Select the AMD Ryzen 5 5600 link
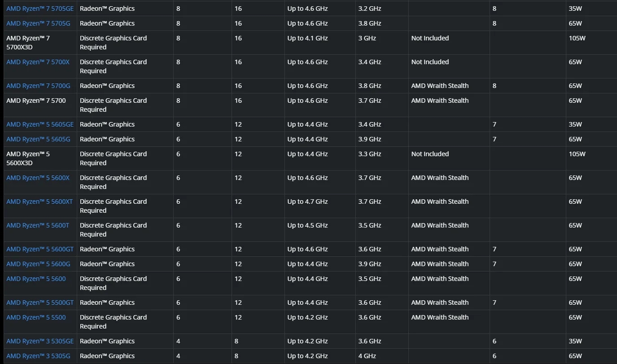The width and height of the screenshot is (617, 364). 36,279
